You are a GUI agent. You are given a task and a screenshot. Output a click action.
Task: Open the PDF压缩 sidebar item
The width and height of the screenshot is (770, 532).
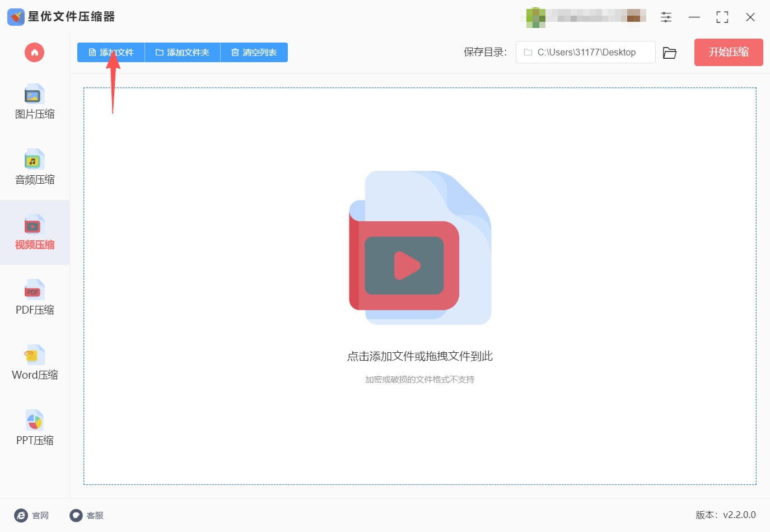(x=35, y=298)
